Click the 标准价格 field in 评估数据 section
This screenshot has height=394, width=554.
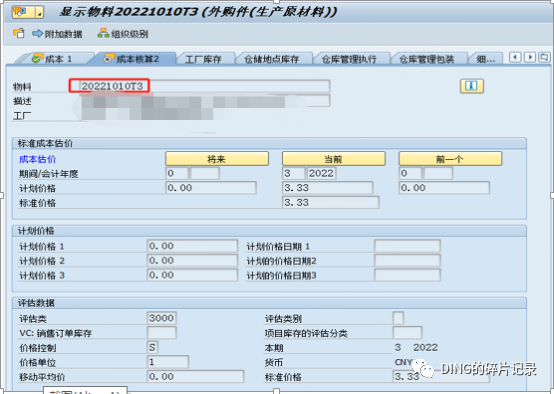click(x=441, y=376)
